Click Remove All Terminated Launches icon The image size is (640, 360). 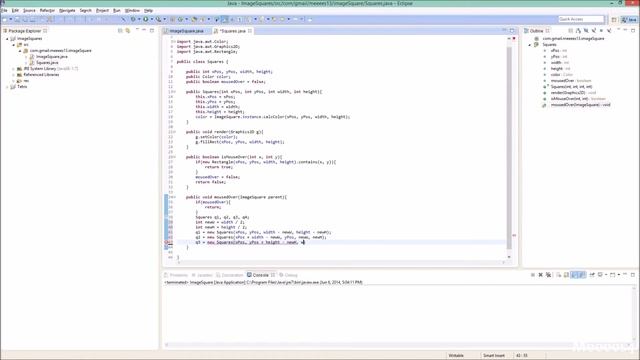point(549,275)
